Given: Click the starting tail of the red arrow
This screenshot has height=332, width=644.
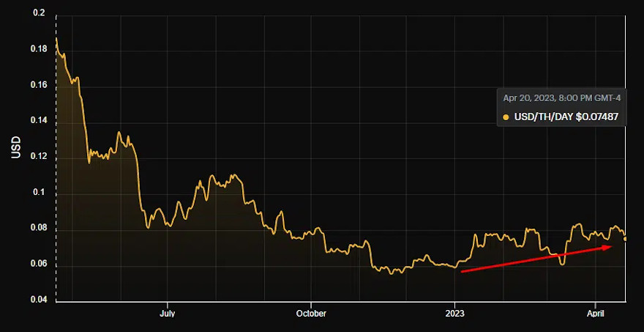Looking at the screenshot, I should [x=462, y=270].
